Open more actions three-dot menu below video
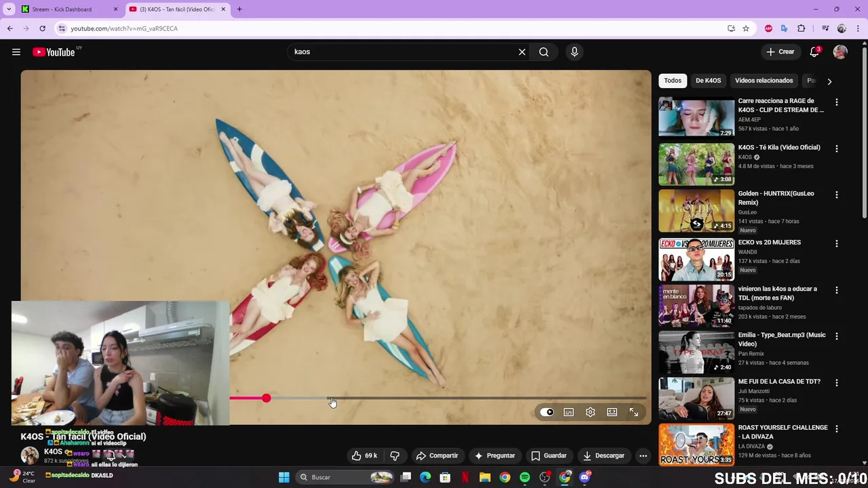The image size is (868, 488). (643, 455)
